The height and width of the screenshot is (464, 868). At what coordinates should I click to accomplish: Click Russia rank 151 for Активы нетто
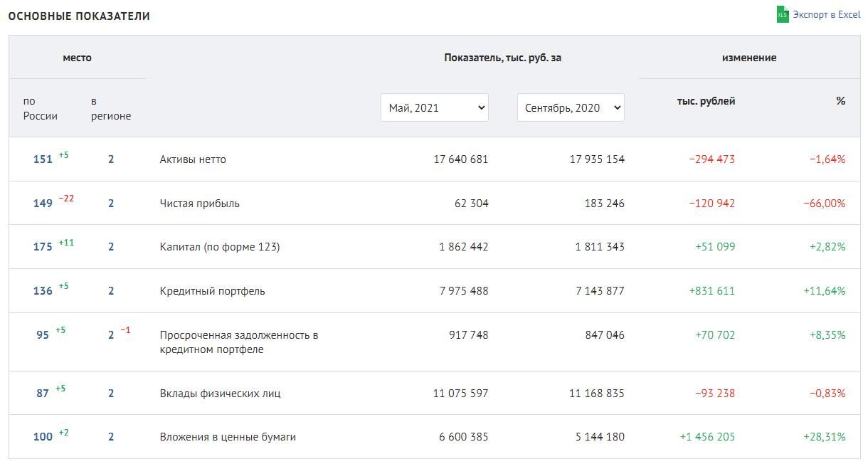tap(43, 159)
